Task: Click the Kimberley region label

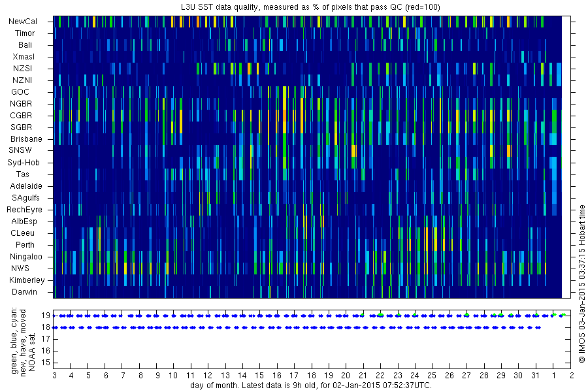Action: point(27,280)
